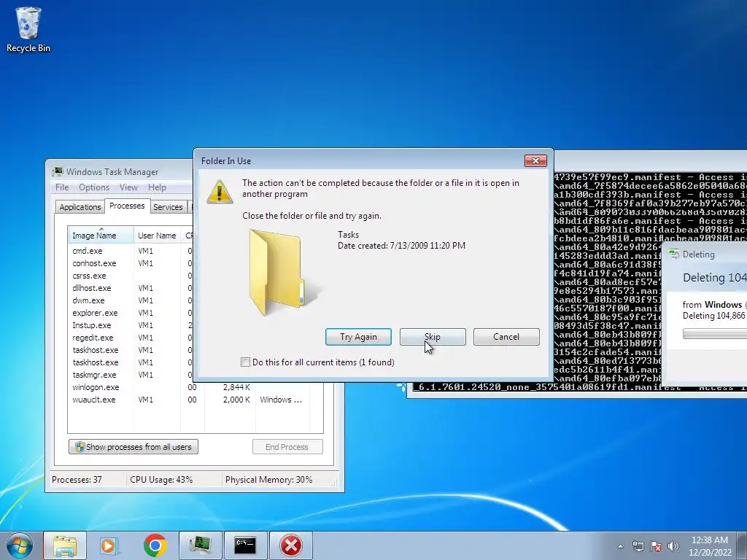
Task: Switch to Task Manager taskbar icon
Action: [200, 545]
